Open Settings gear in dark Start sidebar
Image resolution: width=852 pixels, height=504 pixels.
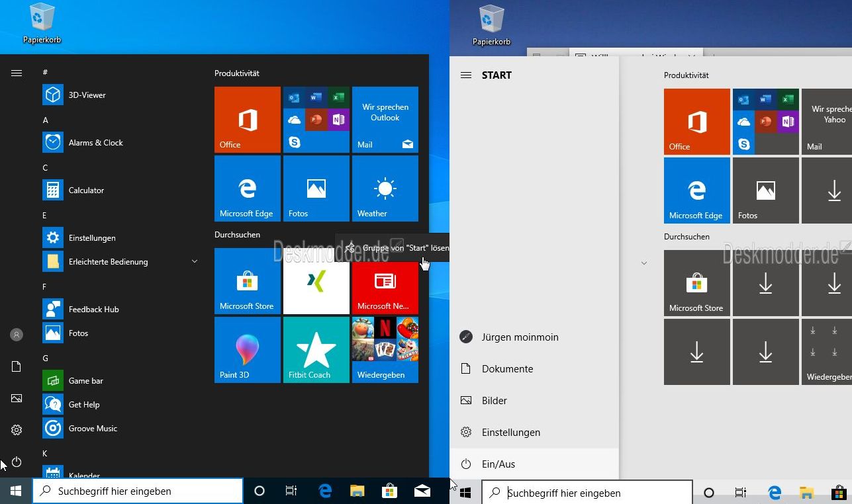(x=17, y=430)
